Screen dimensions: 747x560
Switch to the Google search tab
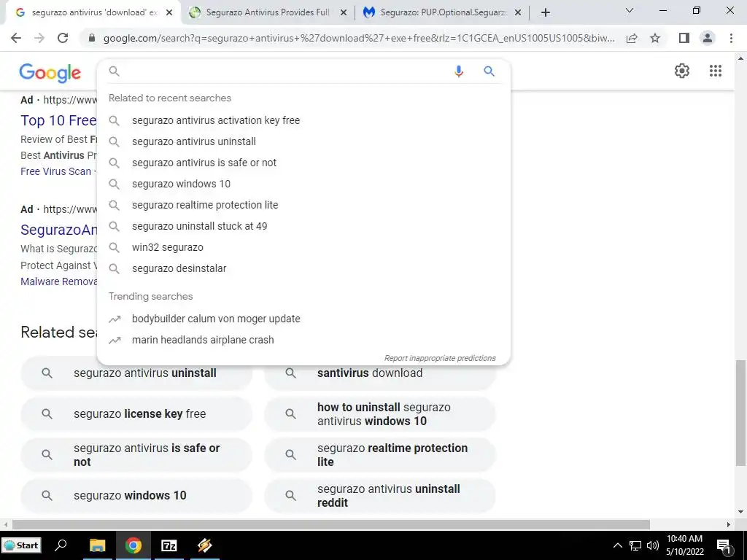(x=90, y=12)
